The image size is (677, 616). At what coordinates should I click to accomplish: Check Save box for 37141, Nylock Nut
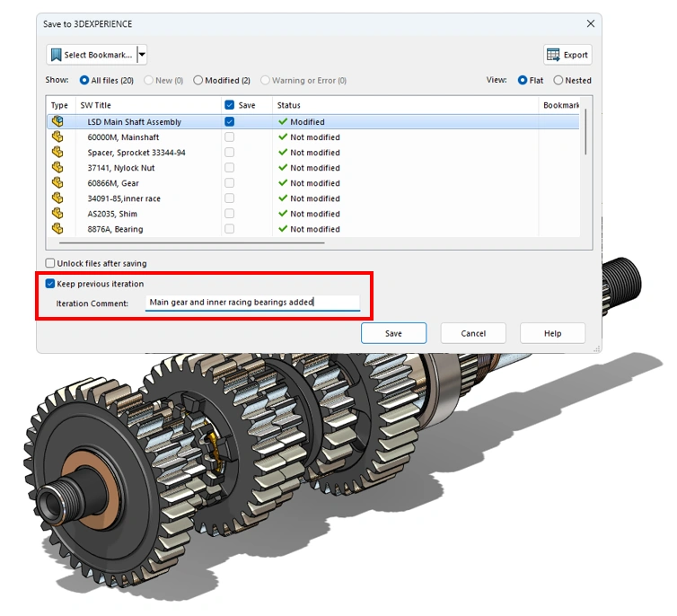coord(230,168)
